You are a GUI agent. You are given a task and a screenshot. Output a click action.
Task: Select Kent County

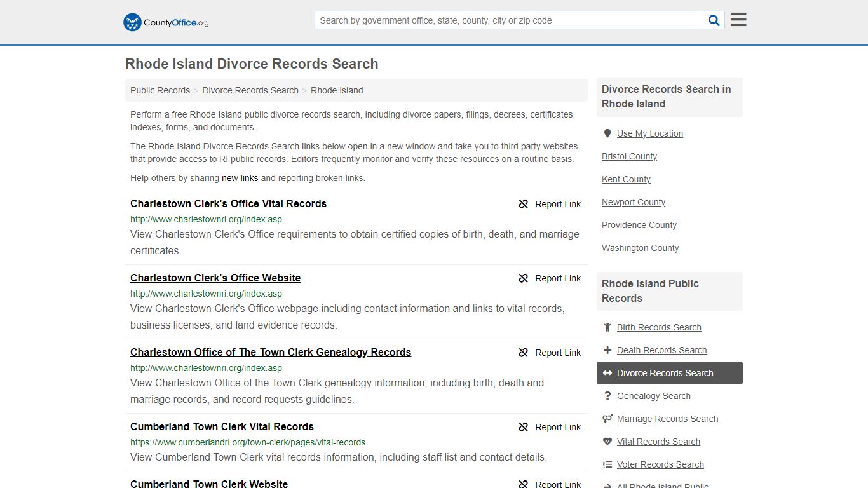626,179
